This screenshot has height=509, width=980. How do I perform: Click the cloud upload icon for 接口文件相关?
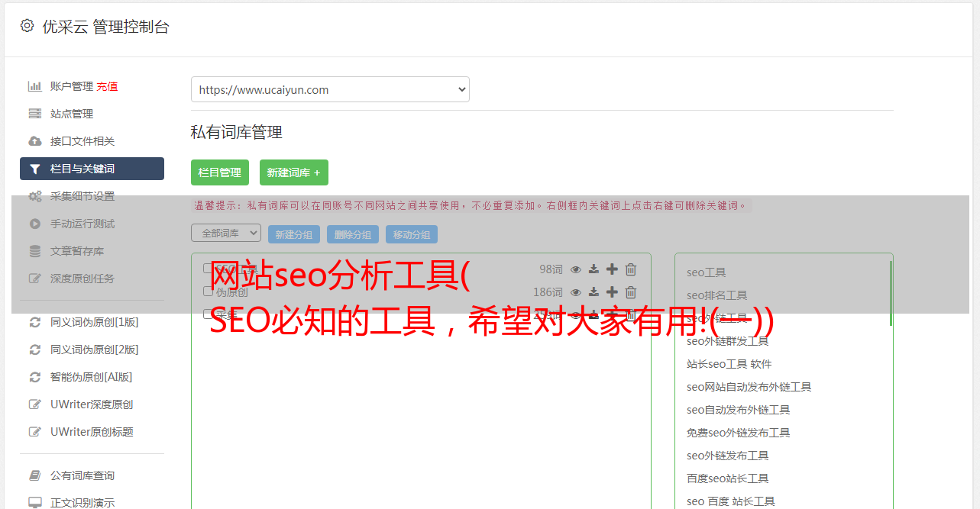(x=34, y=141)
